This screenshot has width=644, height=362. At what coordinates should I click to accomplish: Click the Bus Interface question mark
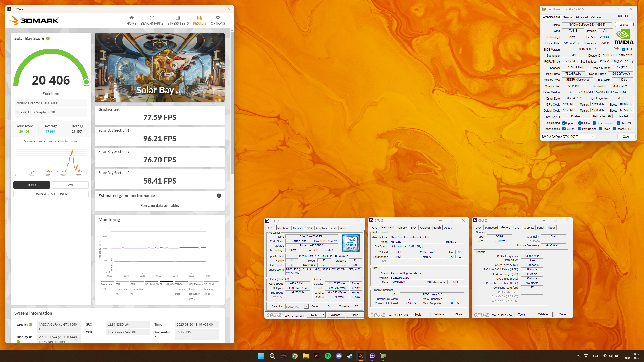[633, 61]
